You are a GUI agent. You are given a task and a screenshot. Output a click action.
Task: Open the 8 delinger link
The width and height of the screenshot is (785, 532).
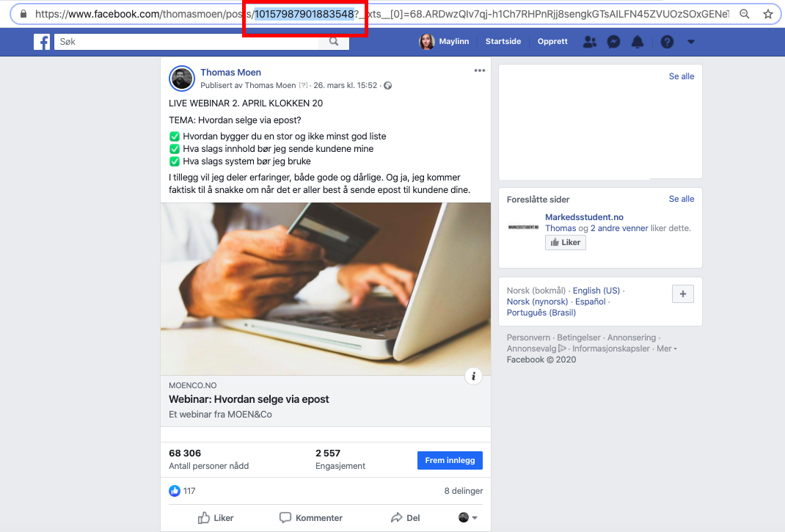(464, 491)
